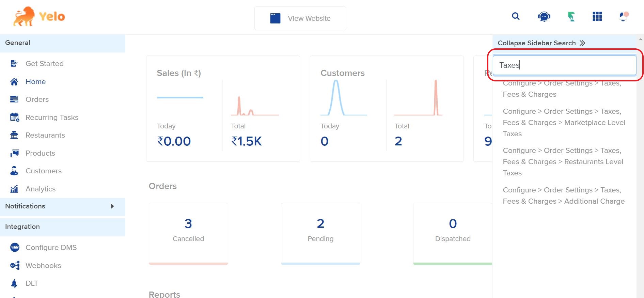Expand the Notifications section arrow

[x=112, y=206]
